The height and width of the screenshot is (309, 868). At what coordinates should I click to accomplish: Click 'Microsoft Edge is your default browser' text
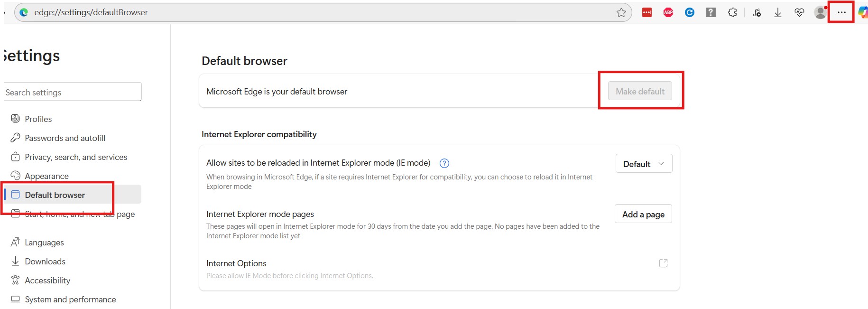[x=277, y=92]
